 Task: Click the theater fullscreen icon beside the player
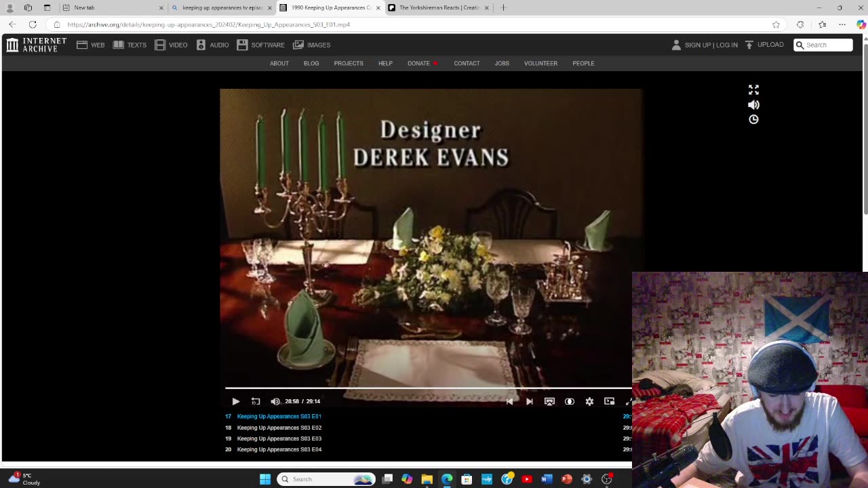point(753,89)
